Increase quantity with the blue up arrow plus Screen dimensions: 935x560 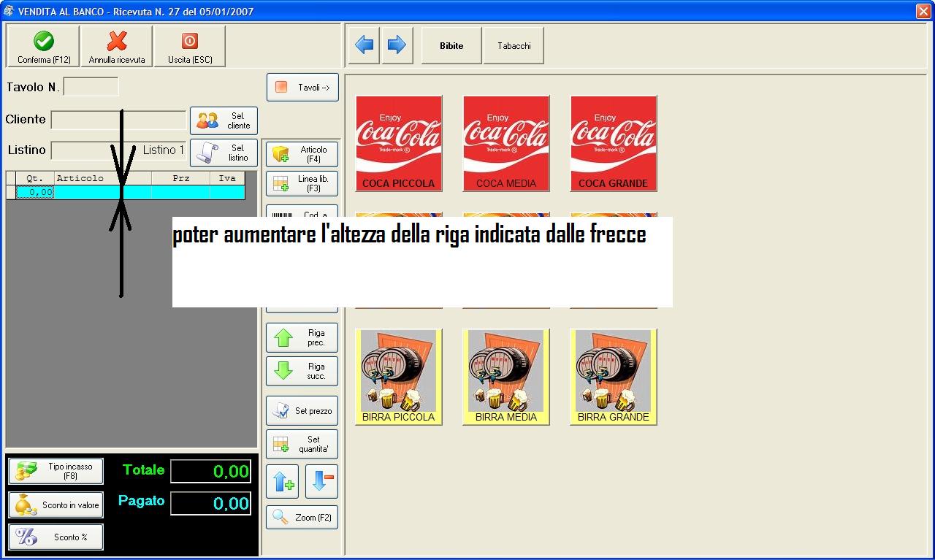[x=283, y=482]
